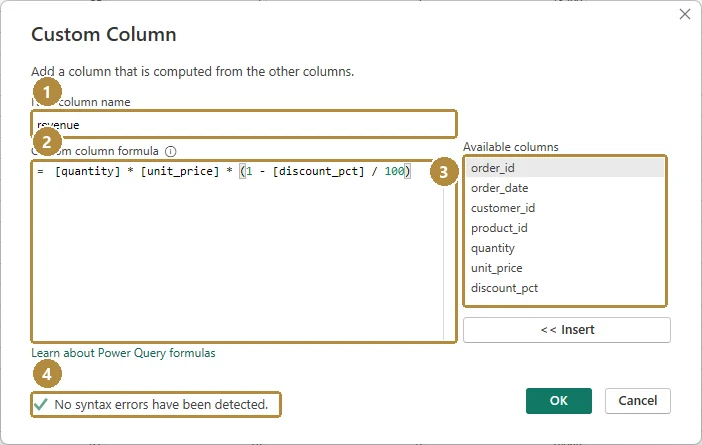Dismiss dialog with the Cancel button
702x445 pixels.
pyautogui.click(x=638, y=401)
